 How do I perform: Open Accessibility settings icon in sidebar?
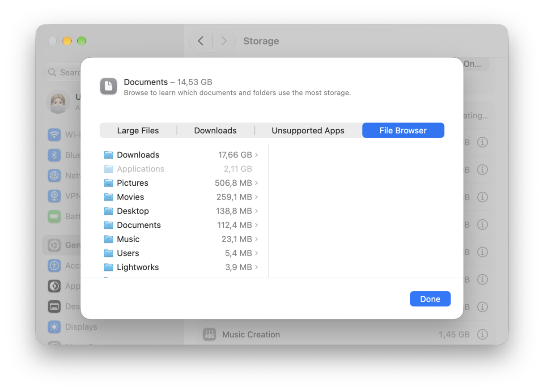(x=54, y=265)
